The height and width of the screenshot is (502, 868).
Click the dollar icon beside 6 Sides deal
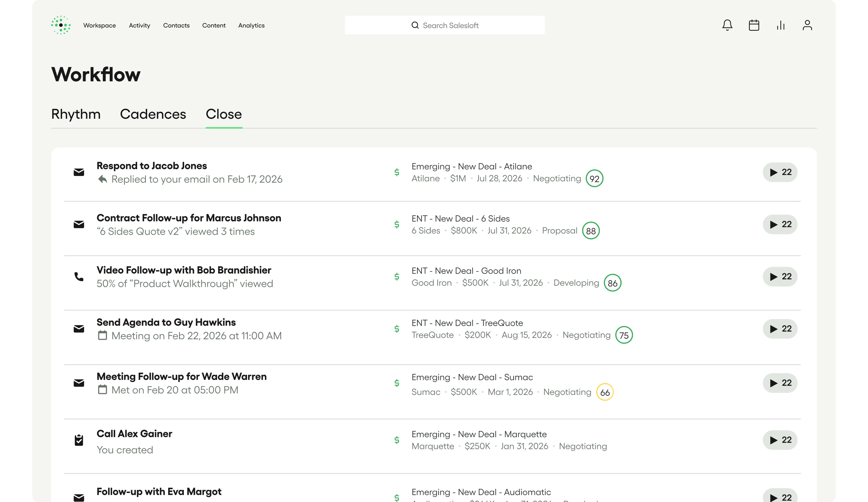tap(397, 224)
